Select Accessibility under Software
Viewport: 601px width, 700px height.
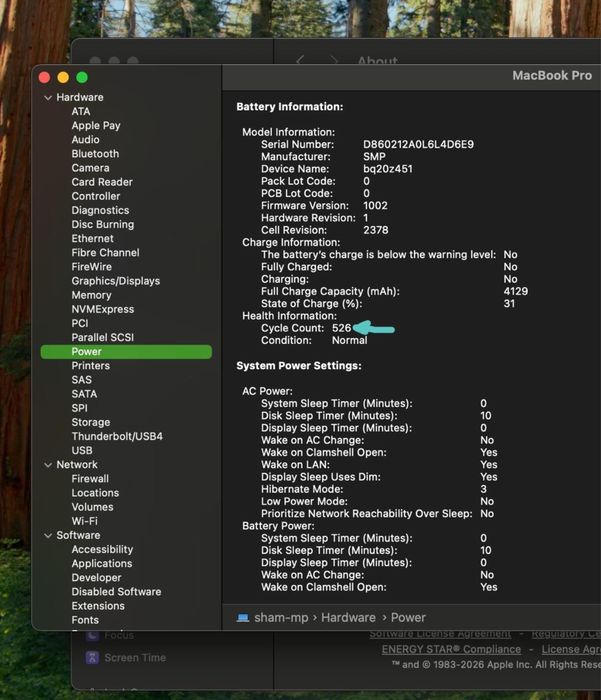pyautogui.click(x=102, y=550)
